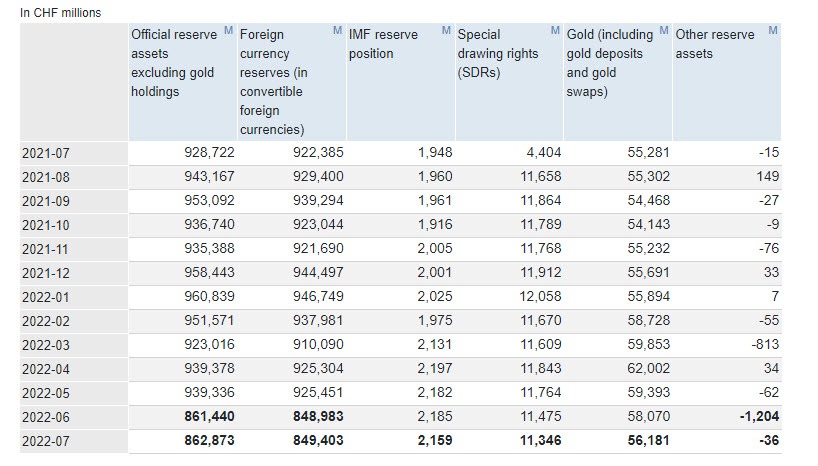Select the -813 value for 2022-03
The image size is (818, 466).
pos(762,344)
